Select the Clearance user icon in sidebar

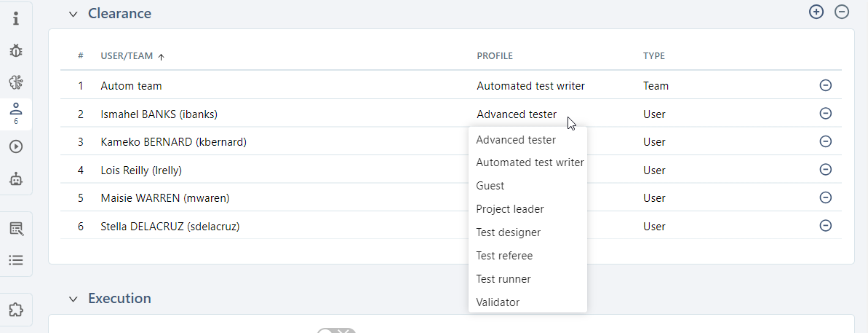16,112
